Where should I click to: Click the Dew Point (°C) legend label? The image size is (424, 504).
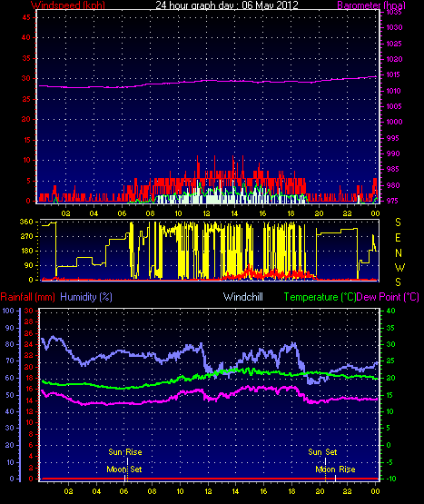click(x=388, y=297)
